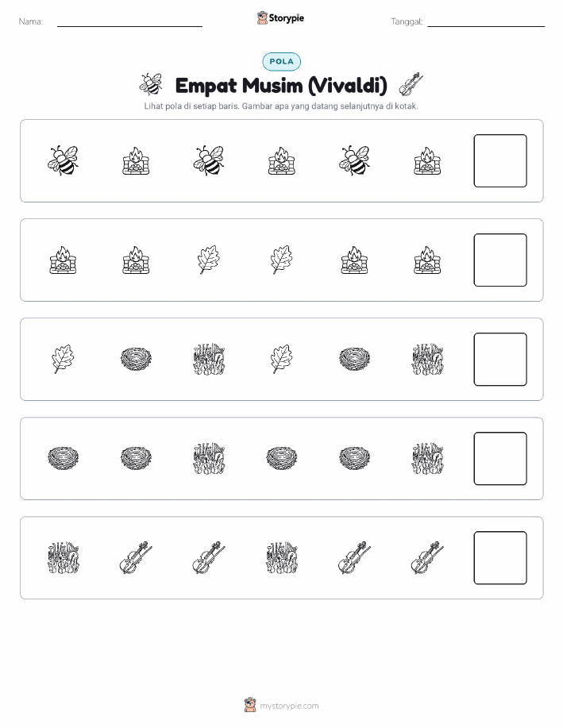
Task: Click the first orchestra icon in row five
Action: 64,557
